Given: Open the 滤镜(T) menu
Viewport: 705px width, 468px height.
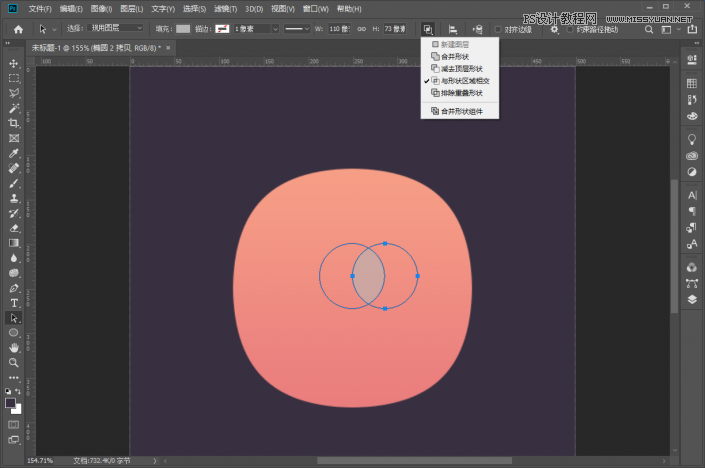Looking at the screenshot, I should click(227, 8).
